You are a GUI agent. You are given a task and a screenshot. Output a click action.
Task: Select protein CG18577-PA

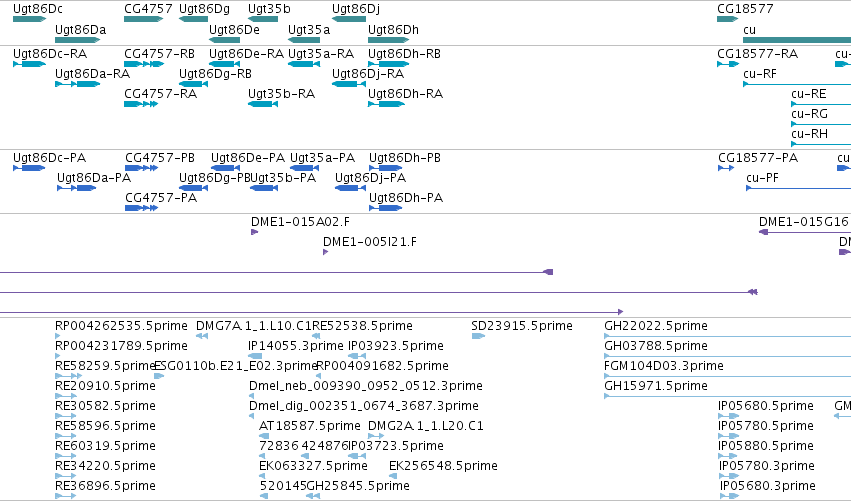[726, 168]
